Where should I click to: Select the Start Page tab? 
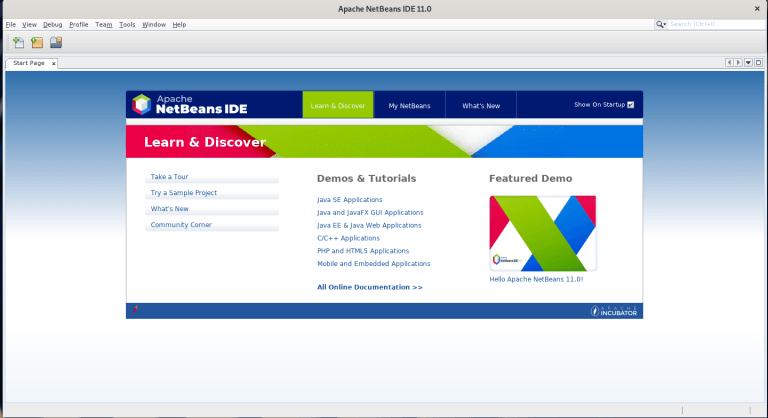click(x=29, y=63)
